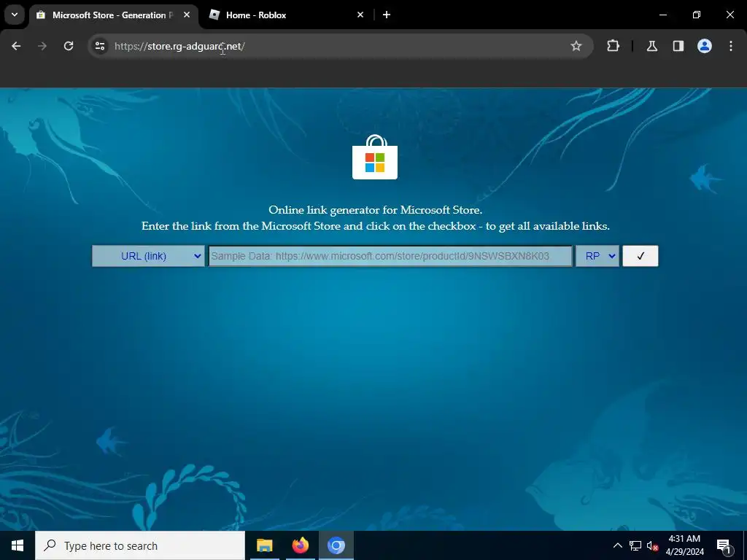Open the Chrome profile avatar
This screenshot has width=747, height=560.
click(x=704, y=46)
